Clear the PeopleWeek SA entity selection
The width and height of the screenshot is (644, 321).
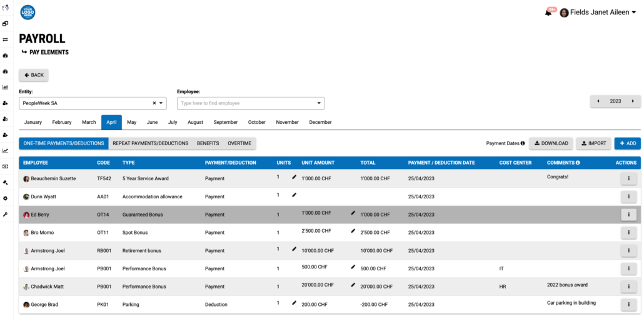pos(154,103)
